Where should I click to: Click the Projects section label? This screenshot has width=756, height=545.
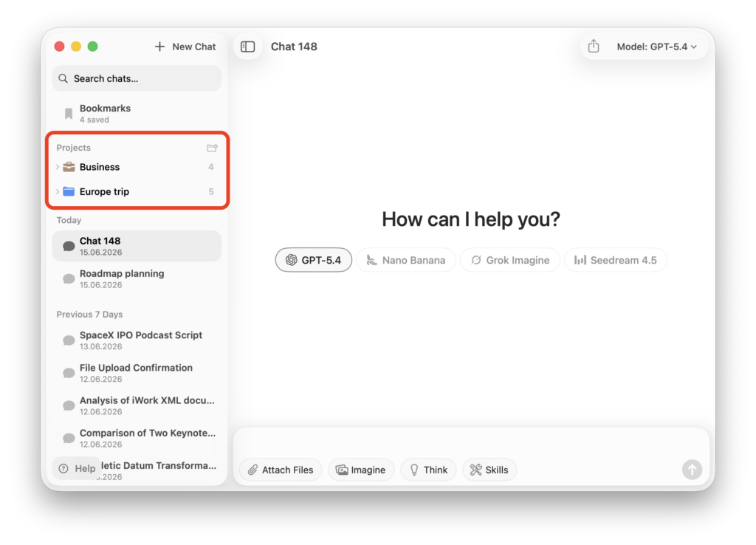tap(73, 148)
